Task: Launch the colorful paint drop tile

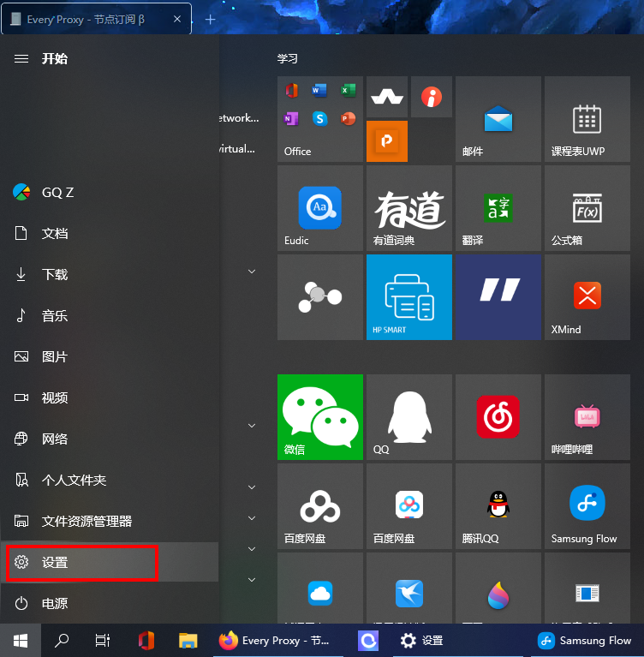Action: coord(498,588)
